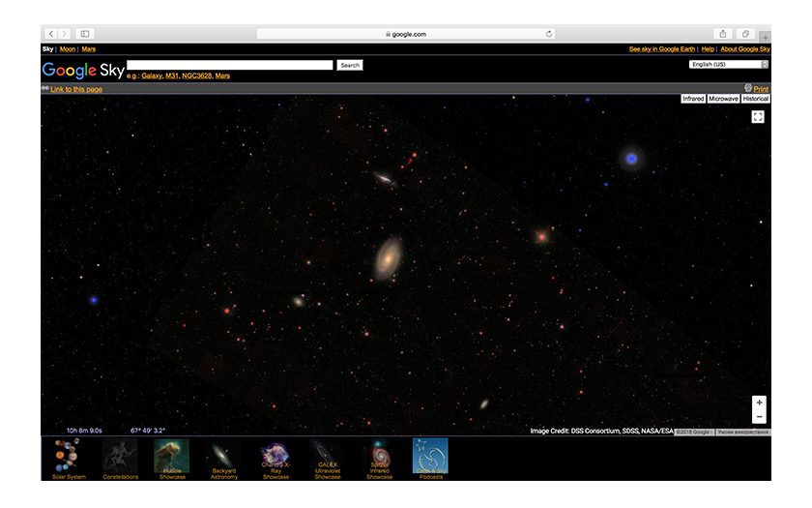Viewport: 812px width, 508px height.
Task: Open Earth & Sky Podcasts
Action: [430, 456]
